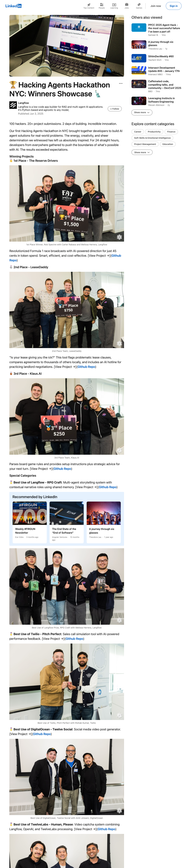Select the Project Management category chip
This screenshot has height=868, width=187.
[x=145, y=144]
